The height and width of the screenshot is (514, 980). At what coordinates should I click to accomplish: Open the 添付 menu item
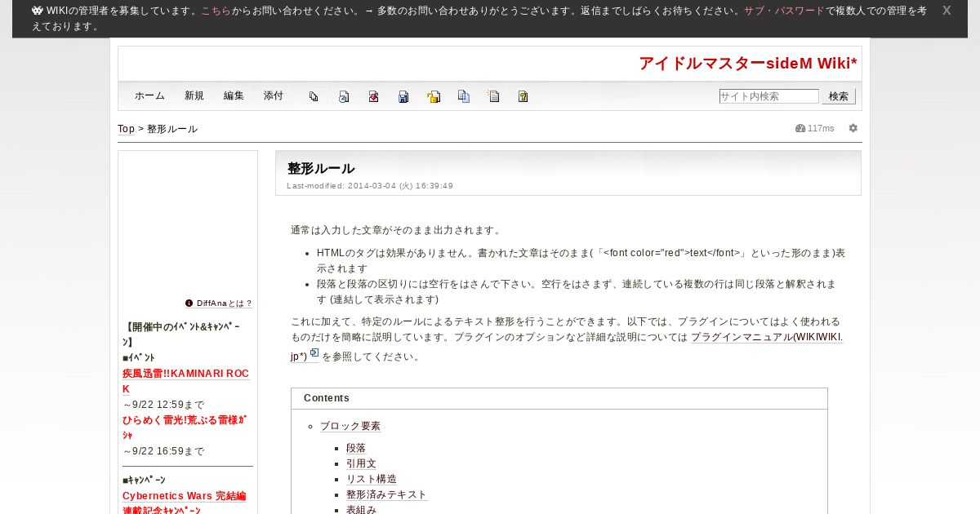pyautogui.click(x=274, y=95)
